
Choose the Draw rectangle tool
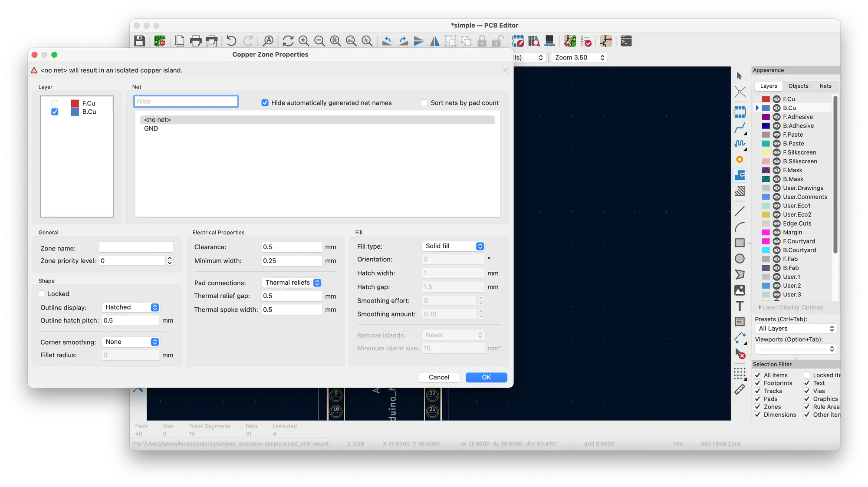coord(740,243)
